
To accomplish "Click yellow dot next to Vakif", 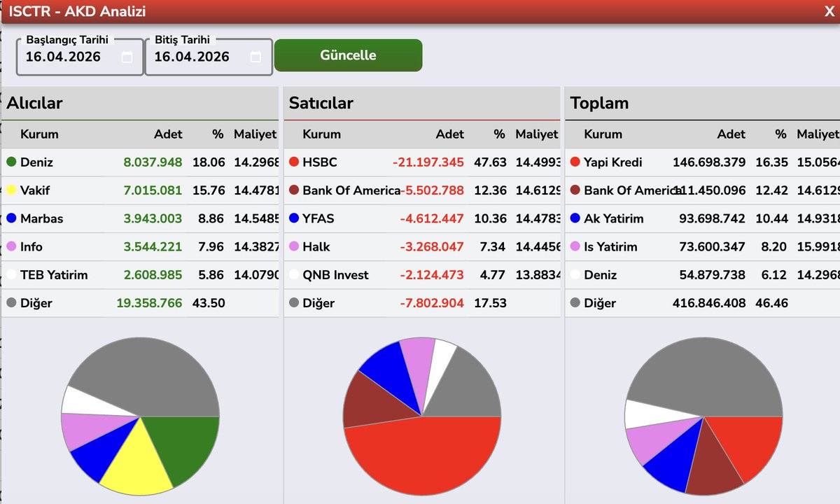I will (11, 190).
